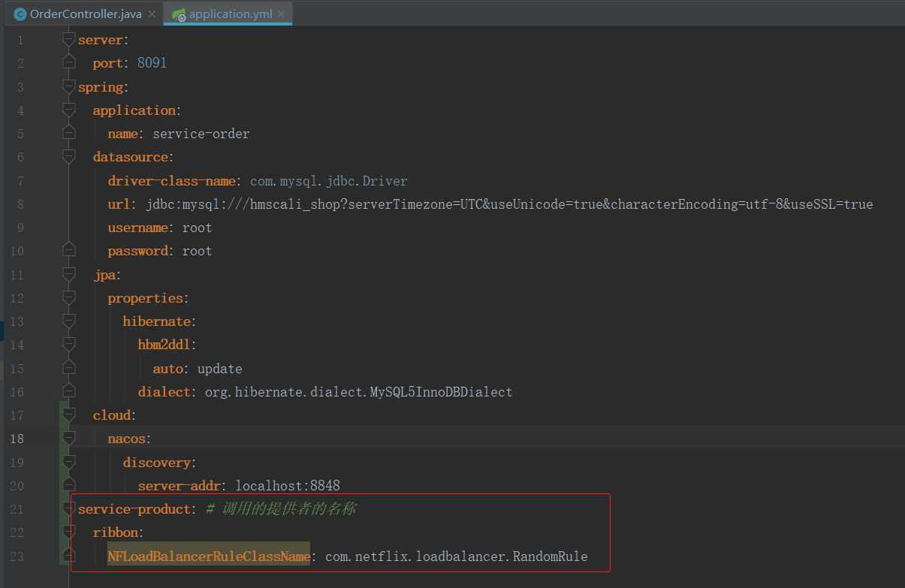Screen dimensions: 905x588
Task: Click the localhost:8848 address value
Action: click(288, 486)
